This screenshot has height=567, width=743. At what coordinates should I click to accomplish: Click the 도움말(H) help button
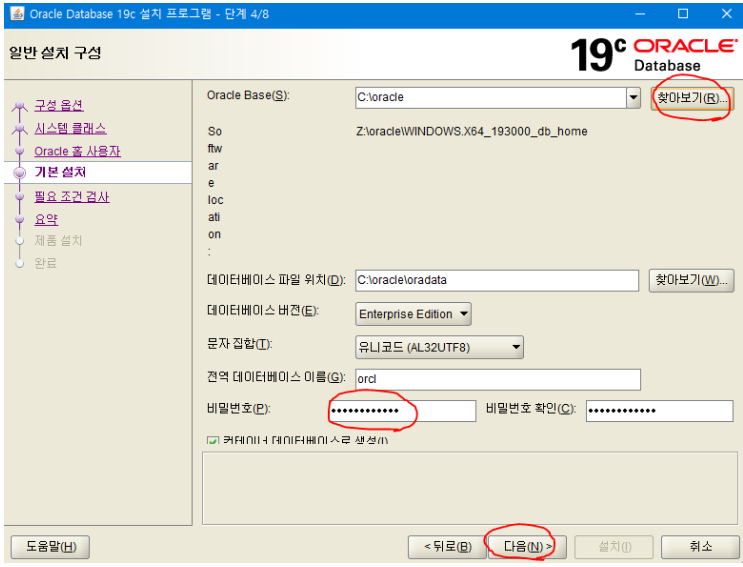point(50,547)
